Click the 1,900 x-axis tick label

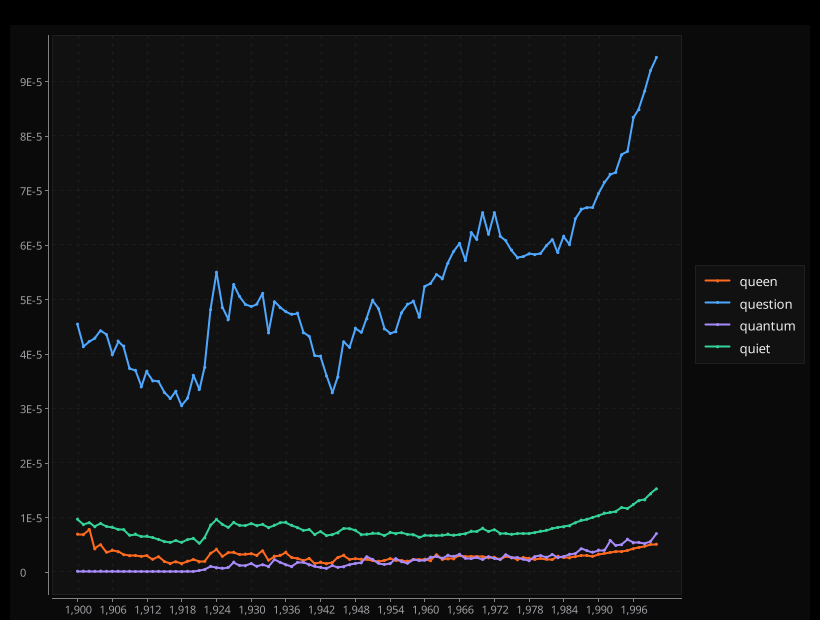coord(78,609)
